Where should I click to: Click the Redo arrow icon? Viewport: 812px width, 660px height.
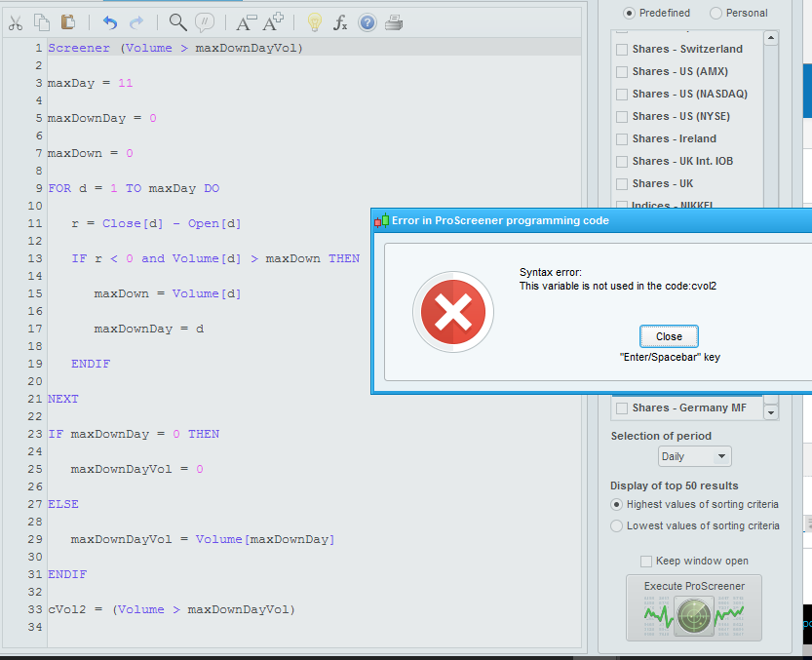136,22
